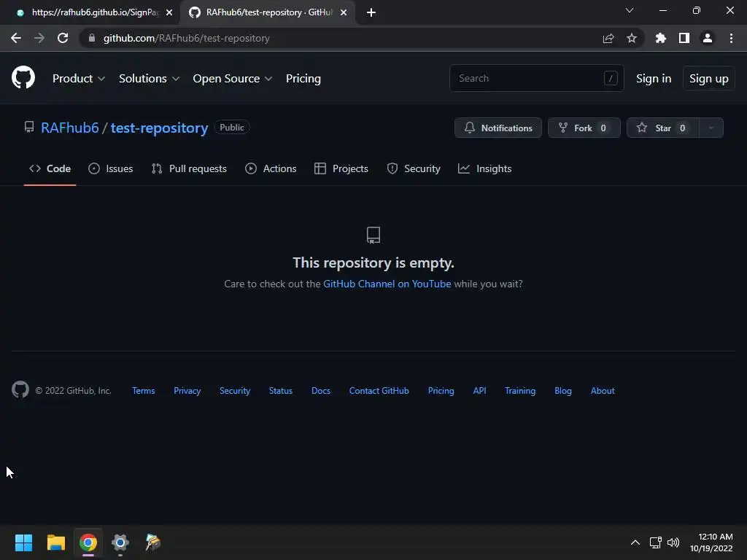This screenshot has height=560, width=747.
Task: Click the Chrome taskbar icon
Action: click(x=88, y=542)
